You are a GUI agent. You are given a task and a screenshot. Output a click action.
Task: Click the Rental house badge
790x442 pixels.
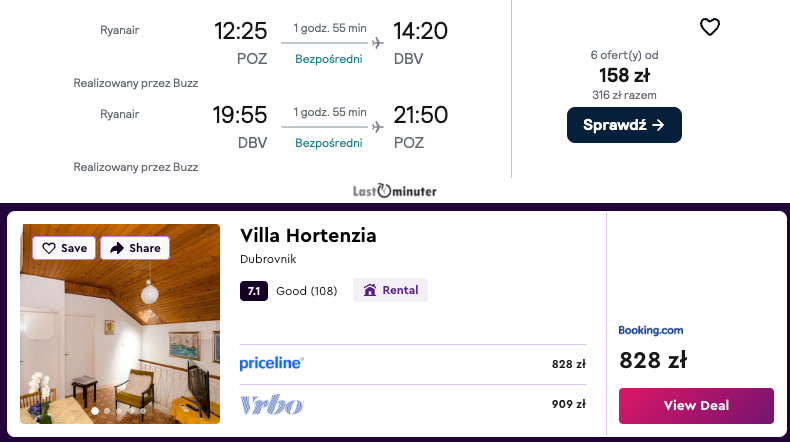tap(390, 291)
